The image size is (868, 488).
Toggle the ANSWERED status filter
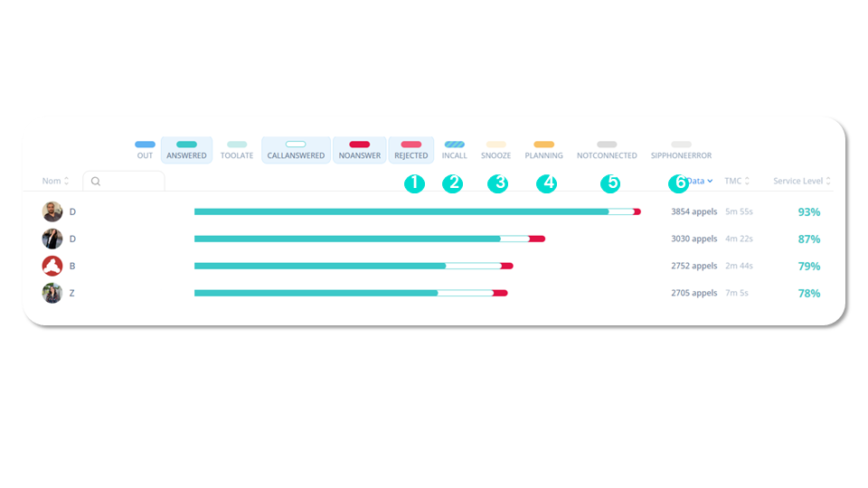pos(186,150)
